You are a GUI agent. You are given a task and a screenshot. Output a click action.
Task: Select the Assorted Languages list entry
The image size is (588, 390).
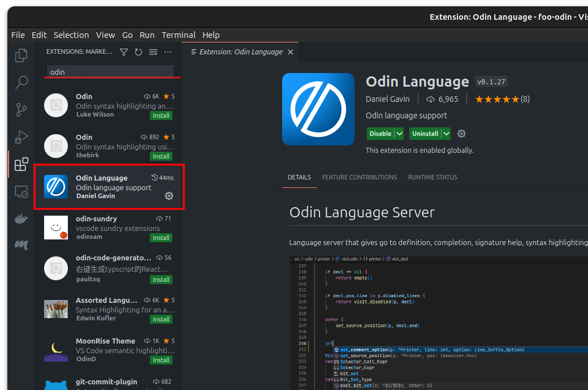(108, 309)
